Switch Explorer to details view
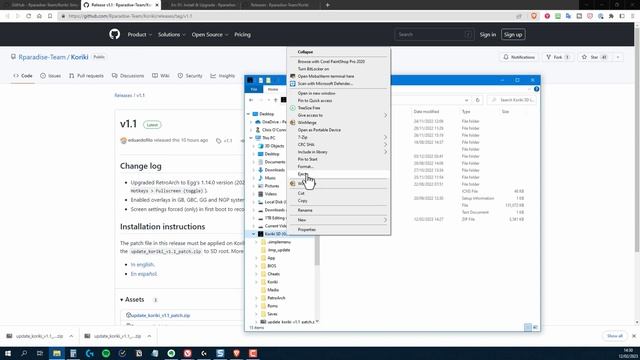640x360 pixels. pos(528,327)
